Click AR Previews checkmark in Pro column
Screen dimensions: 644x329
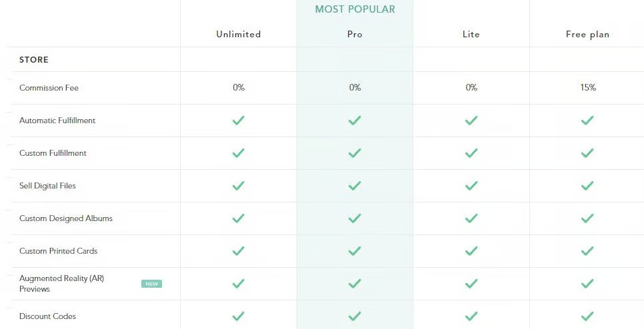[355, 284]
